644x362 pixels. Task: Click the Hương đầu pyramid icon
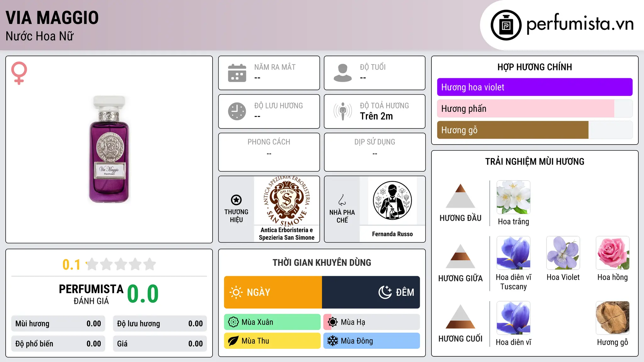coord(460,196)
